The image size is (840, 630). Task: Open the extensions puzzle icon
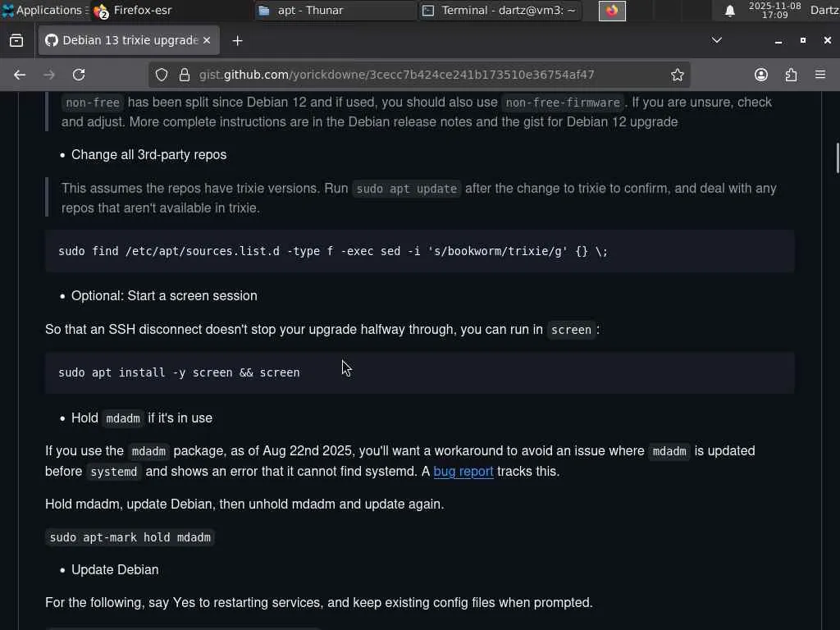(x=791, y=75)
